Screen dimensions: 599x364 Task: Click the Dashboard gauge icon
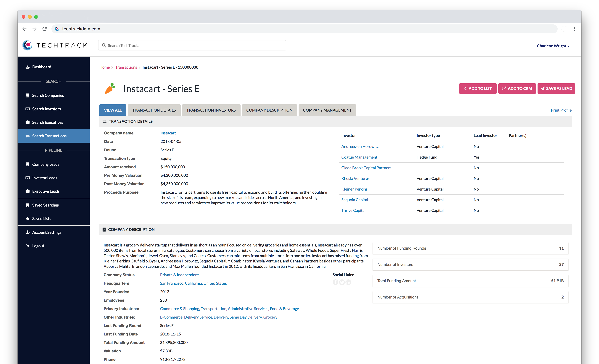pos(27,67)
